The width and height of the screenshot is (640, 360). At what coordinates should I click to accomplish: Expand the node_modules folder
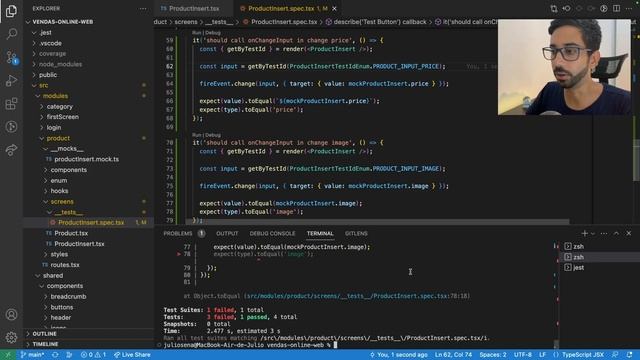coord(60,64)
